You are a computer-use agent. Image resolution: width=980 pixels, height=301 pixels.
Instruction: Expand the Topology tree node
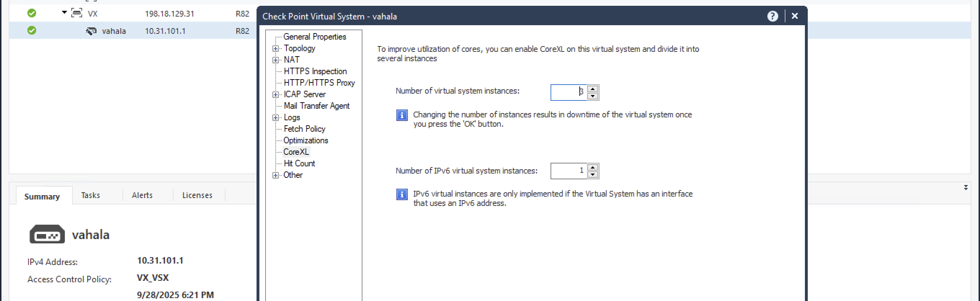click(275, 49)
